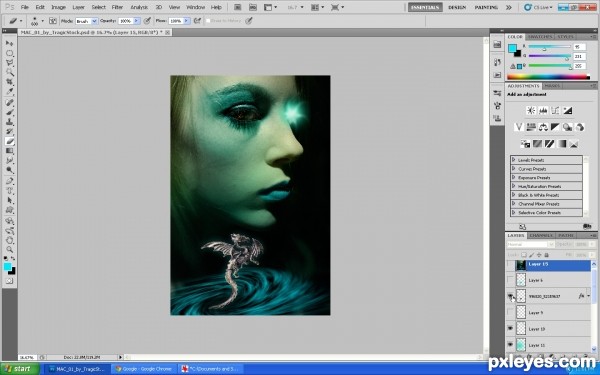The height and width of the screenshot is (375, 600).
Task: Open the Filter menu
Action: click(x=117, y=7)
